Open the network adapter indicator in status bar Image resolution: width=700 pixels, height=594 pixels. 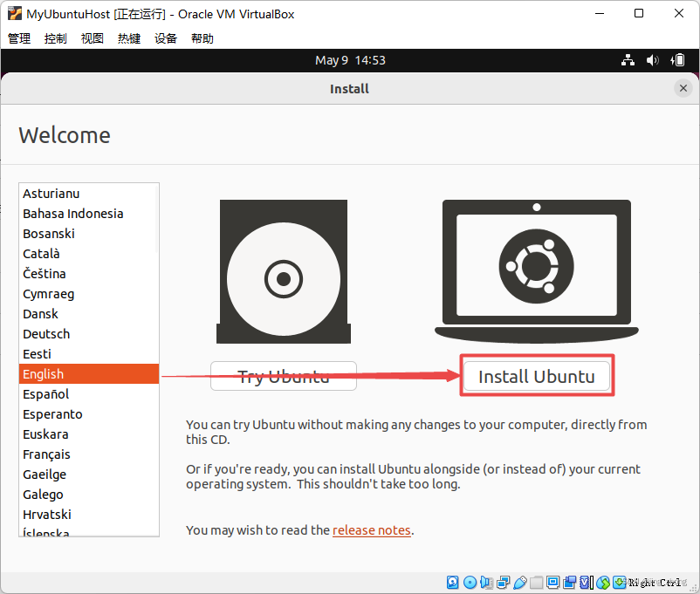tap(504, 583)
